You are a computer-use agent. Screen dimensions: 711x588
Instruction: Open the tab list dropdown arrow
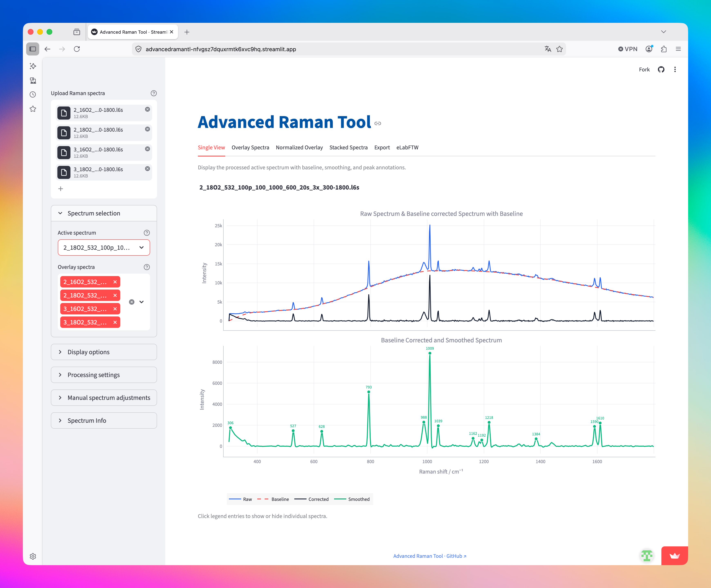click(x=664, y=32)
